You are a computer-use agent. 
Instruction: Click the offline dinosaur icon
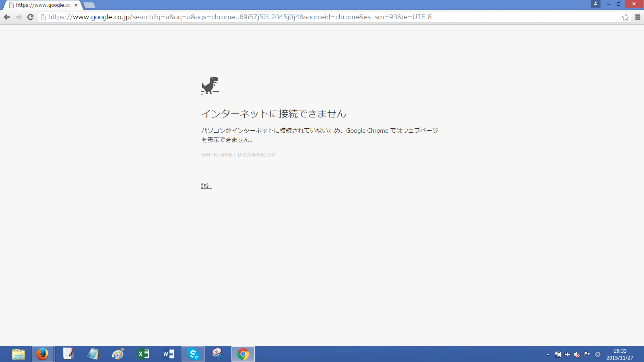click(x=210, y=85)
